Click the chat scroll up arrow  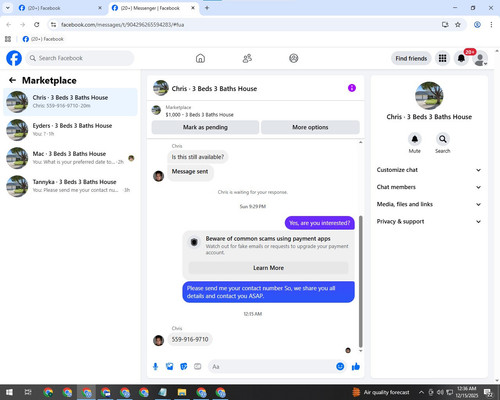[x=360, y=142]
